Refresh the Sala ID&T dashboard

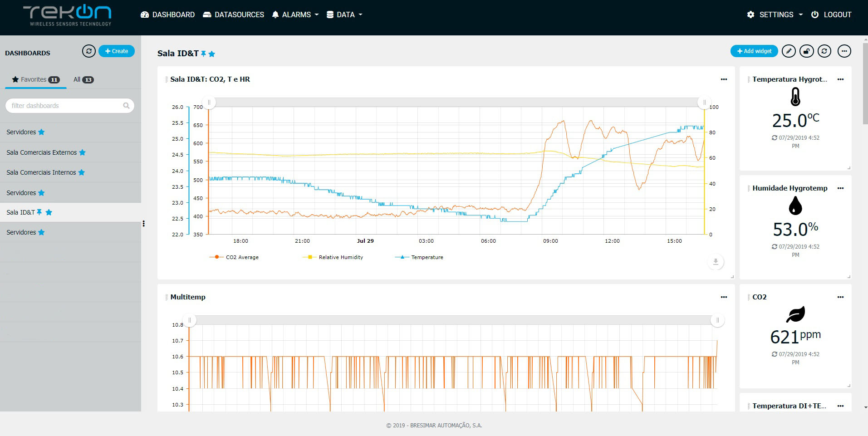tap(824, 51)
